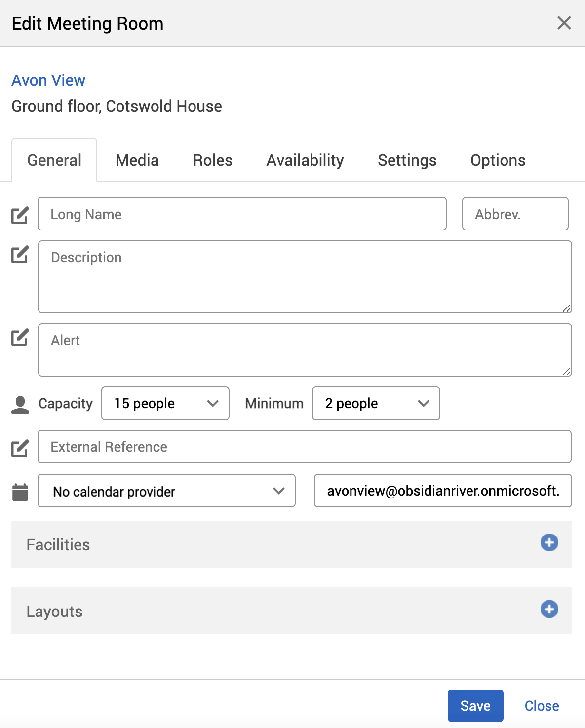Click the edit icon beside External Reference

tap(20, 448)
